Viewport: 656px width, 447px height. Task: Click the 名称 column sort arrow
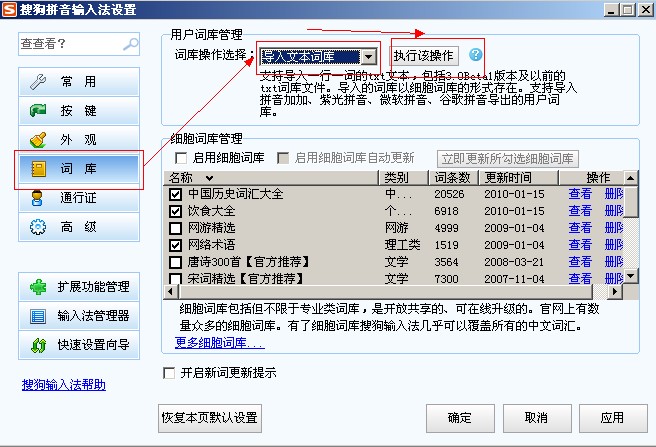[209, 178]
